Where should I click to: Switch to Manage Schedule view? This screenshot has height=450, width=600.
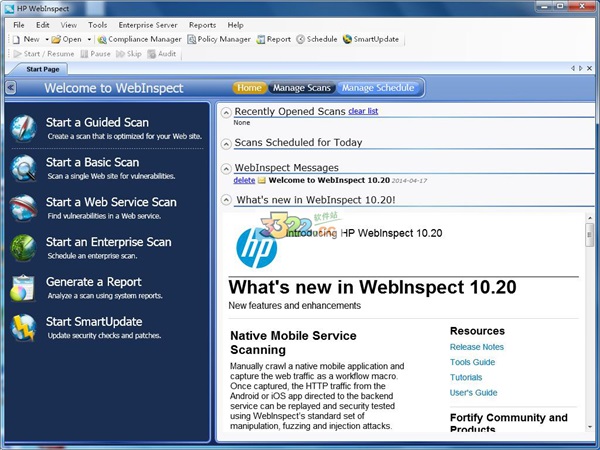(x=378, y=88)
